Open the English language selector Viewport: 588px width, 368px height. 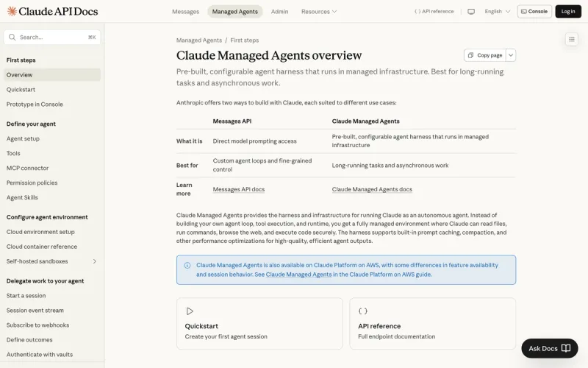(498, 12)
